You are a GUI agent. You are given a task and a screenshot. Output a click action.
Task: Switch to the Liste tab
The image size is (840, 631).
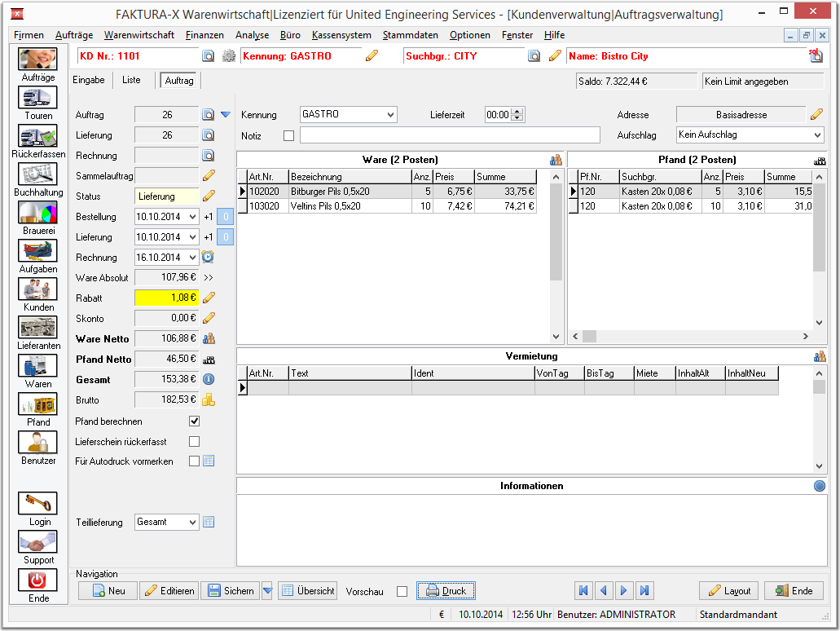(x=131, y=80)
